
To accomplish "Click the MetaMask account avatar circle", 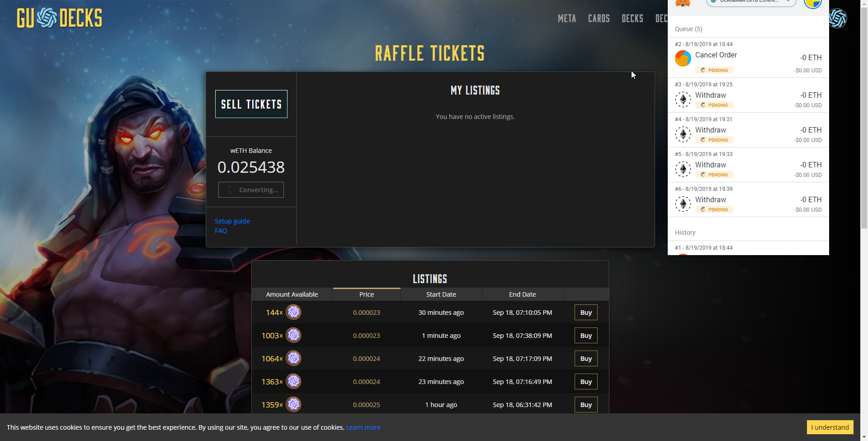I will tap(812, 3).
